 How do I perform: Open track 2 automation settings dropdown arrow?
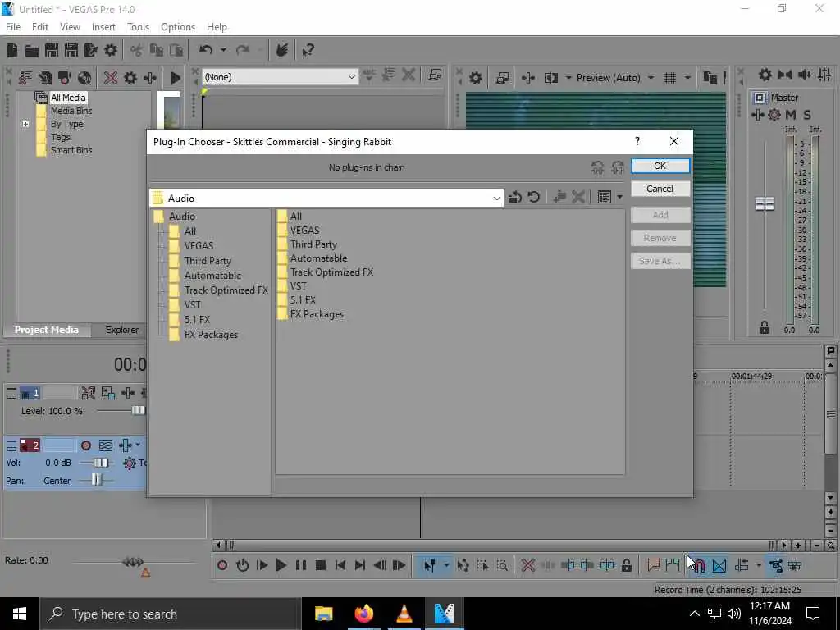coord(138,445)
